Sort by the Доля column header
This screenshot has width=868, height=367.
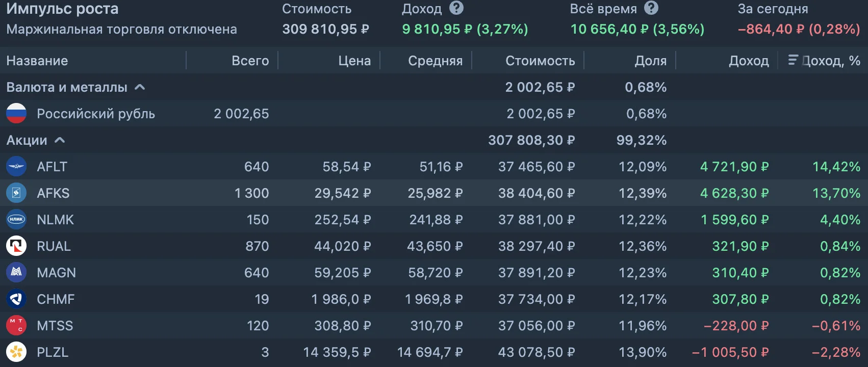pos(651,61)
